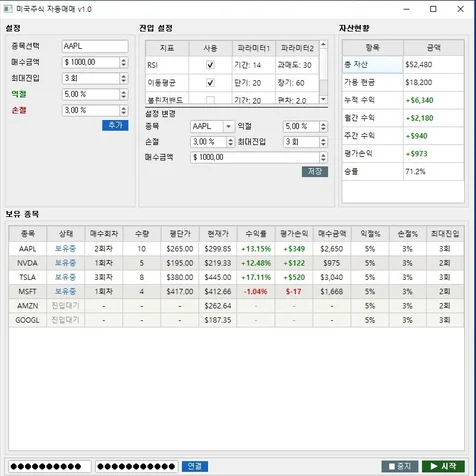Enable the 볼린저밴드 indicator checkbox
Viewport: 476px width, 476px height.
click(x=210, y=100)
